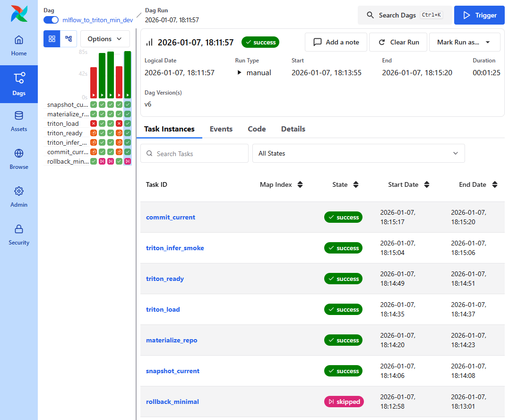The width and height of the screenshot is (509, 420).
Task: Click failed triton_load cell in first run
Action: (x=94, y=123)
